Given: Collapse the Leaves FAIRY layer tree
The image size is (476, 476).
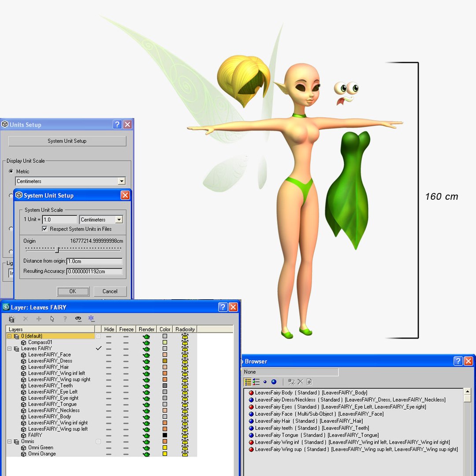Looking at the screenshot, I should pyautogui.click(x=9, y=349).
